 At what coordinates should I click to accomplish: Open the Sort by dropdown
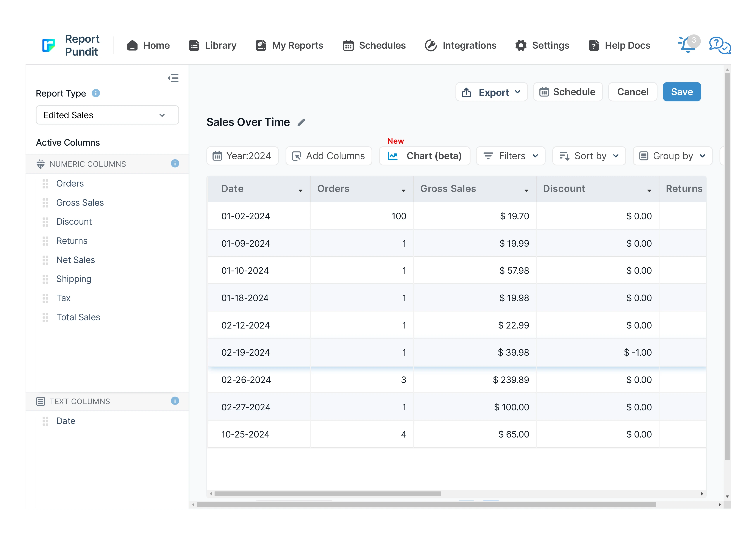pyautogui.click(x=589, y=156)
